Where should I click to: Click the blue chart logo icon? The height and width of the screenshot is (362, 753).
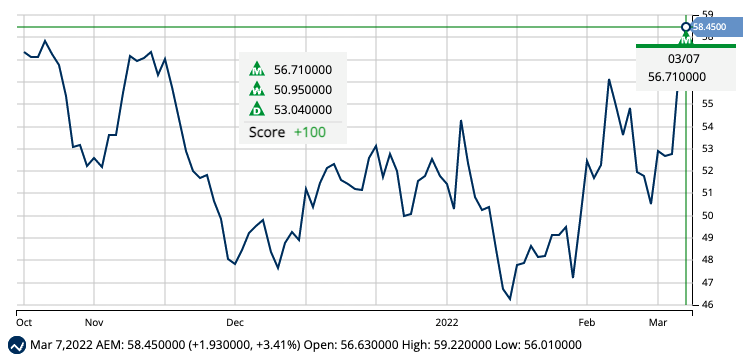(x=17, y=345)
